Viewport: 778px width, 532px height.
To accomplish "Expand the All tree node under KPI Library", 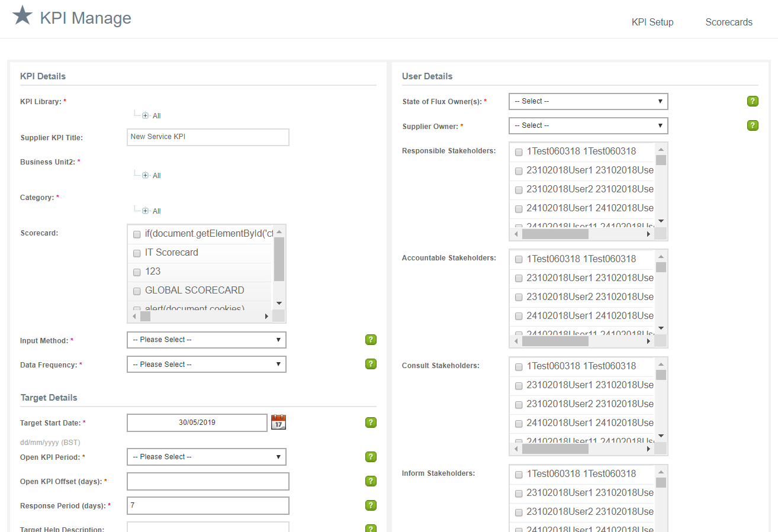I will click(145, 115).
